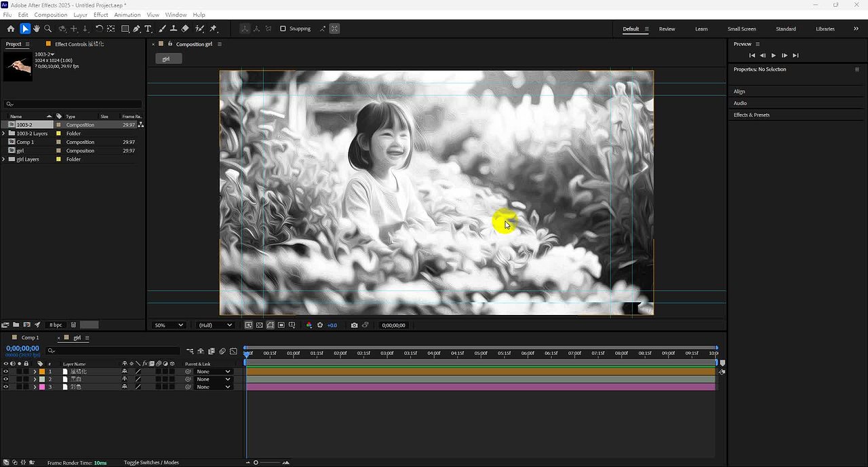Hide layer 1 with its eye icon
The image size is (868, 467).
point(5,372)
